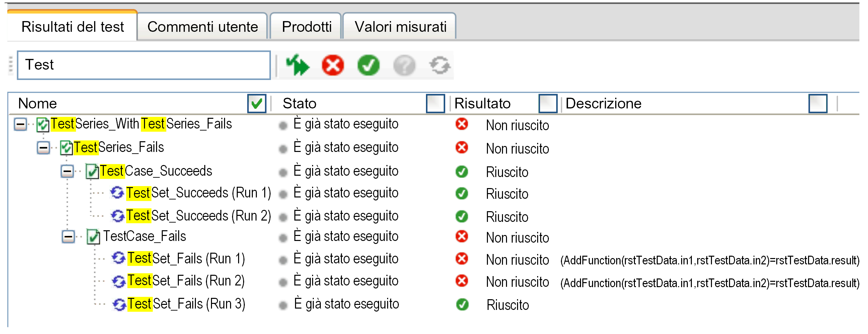Screen dimensions: 868x334
Task: Collapse the TestCase_Succeeds tree node
Action: (67, 171)
